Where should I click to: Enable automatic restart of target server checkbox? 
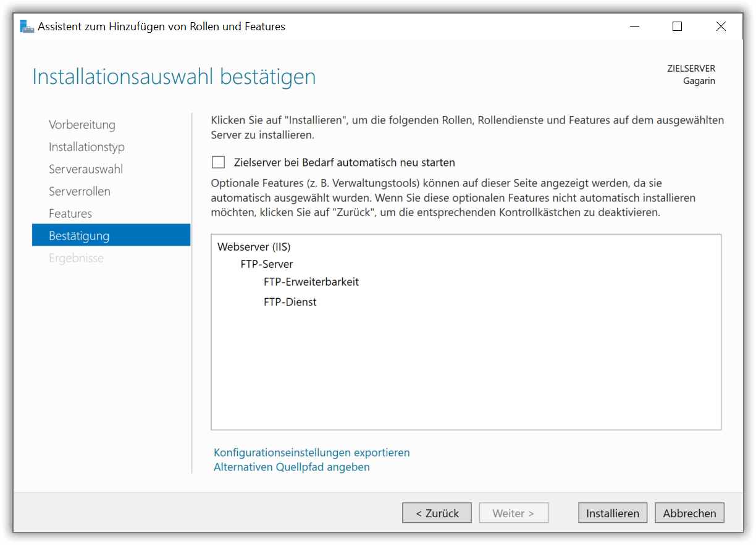tap(218, 162)
